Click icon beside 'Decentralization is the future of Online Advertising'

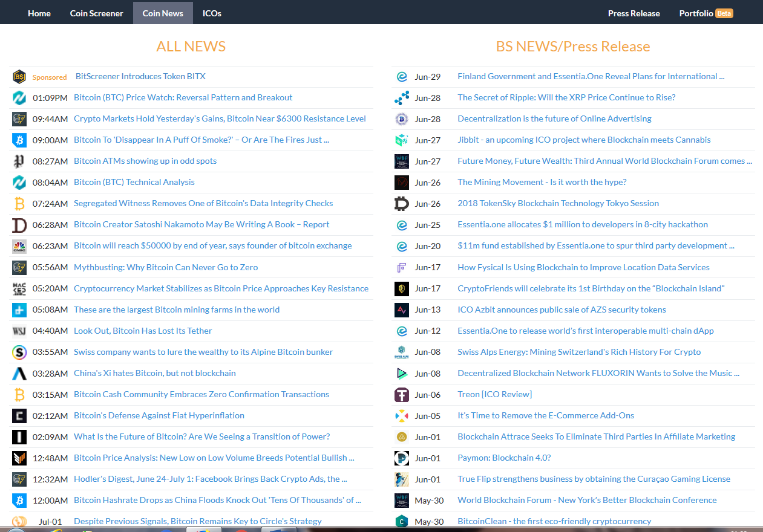click(402, 119)
